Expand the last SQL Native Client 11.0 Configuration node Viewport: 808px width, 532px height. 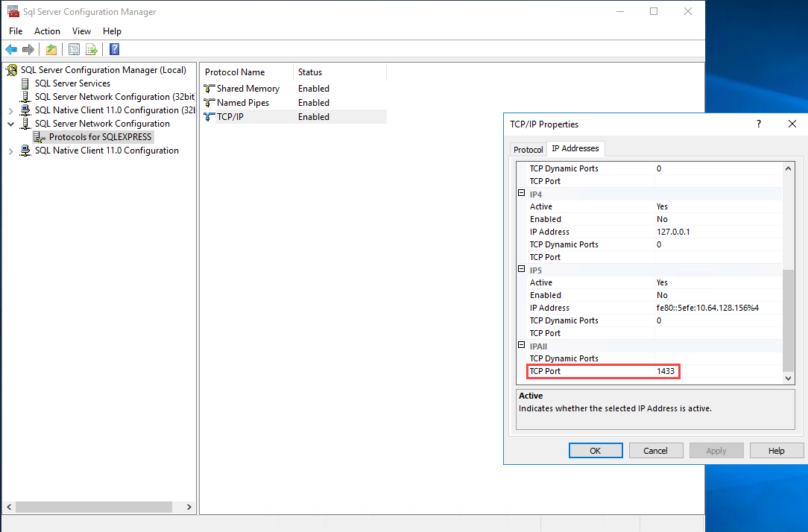pyautogui.click(x=11, y=151)
